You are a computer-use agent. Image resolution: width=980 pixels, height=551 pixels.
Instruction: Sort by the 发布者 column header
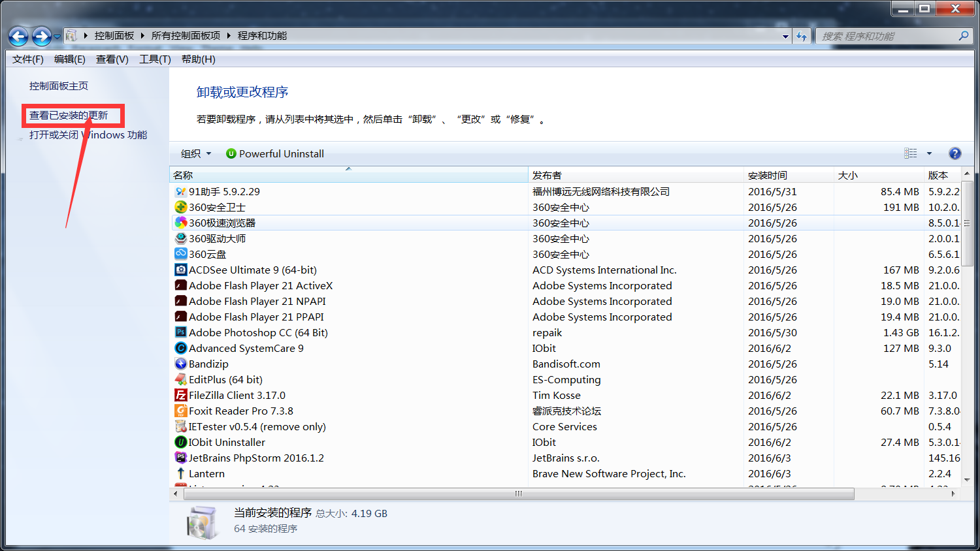pos(636,175)
